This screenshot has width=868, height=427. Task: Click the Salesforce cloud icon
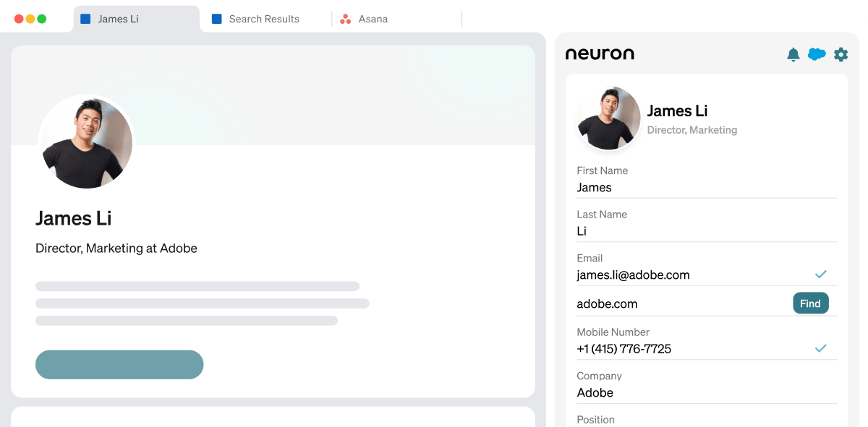817,54
